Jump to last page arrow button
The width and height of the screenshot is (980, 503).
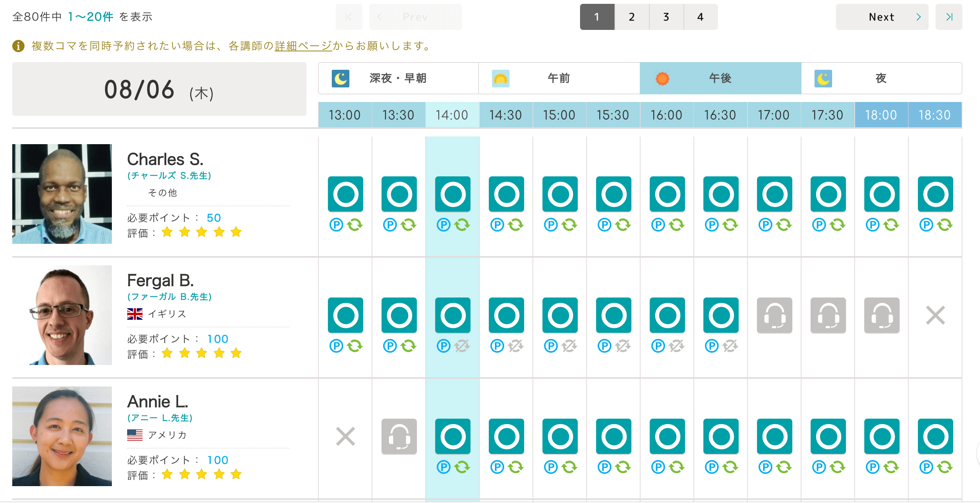(x=949, y=17)
